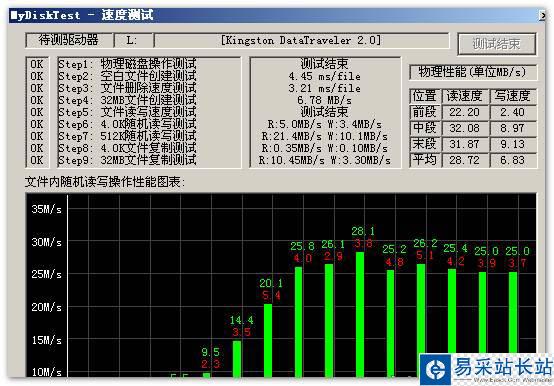Click the 待测驱动器 label
The height and width of the screenshot is (386, 554).
tap(69, 40)
